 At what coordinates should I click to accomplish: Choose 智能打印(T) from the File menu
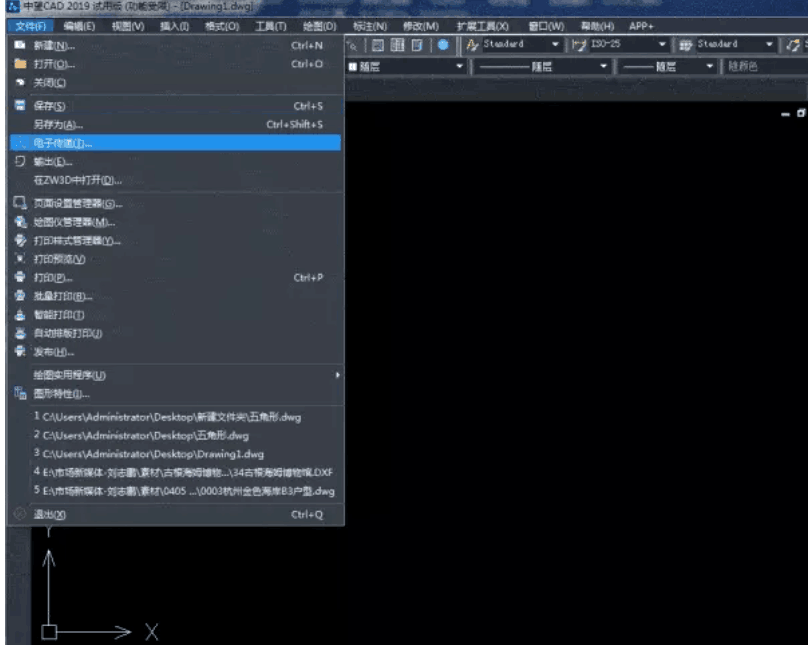(176, 315)
